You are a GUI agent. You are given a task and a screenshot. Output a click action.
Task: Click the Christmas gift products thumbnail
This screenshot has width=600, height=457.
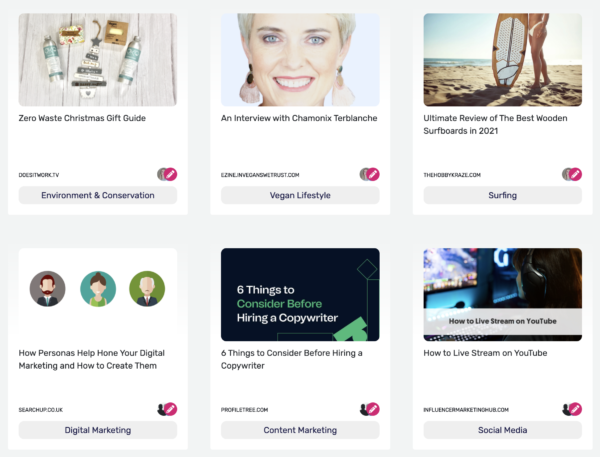coord(98,60)
